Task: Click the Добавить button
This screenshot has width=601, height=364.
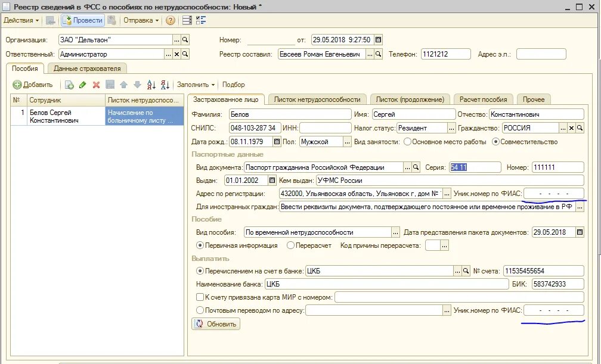Action: [33, 85]
